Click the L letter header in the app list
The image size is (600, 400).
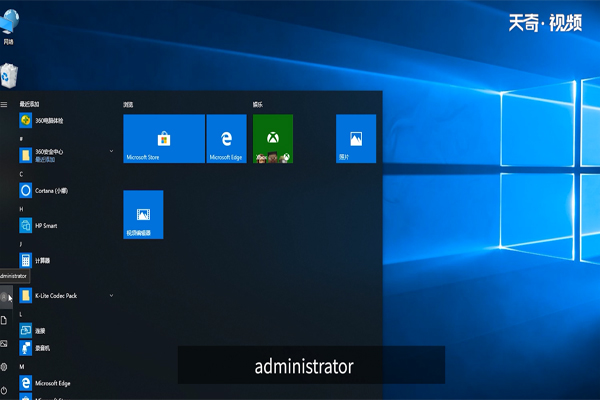21,314
